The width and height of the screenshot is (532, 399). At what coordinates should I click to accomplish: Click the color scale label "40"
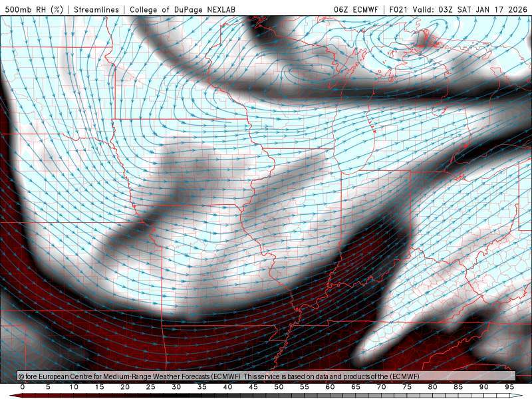coord(227,387)
